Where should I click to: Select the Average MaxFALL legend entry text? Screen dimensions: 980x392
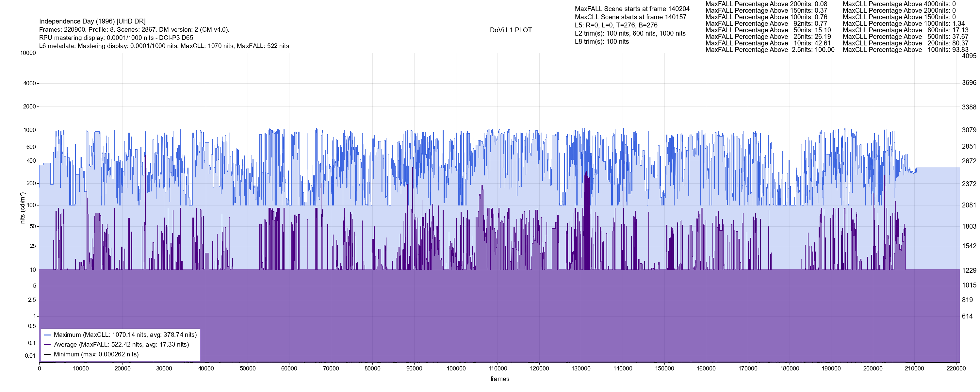pyautogui.click(x=122, y=344)
